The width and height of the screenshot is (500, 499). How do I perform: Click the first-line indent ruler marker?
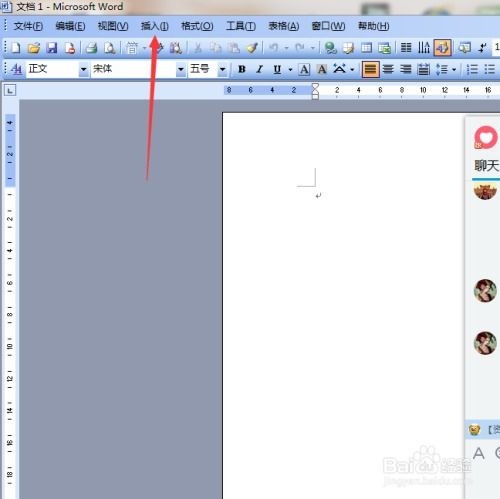click(x=315, y=88)
